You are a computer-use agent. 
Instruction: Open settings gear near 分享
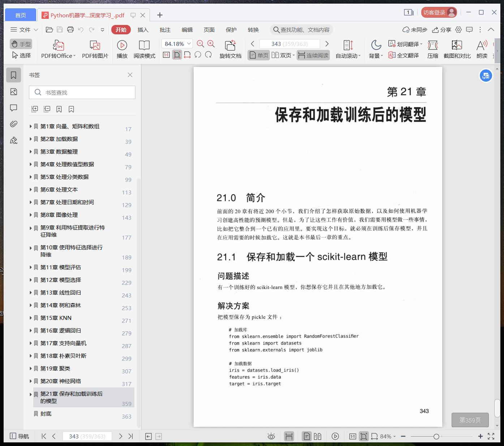(458, 30)
